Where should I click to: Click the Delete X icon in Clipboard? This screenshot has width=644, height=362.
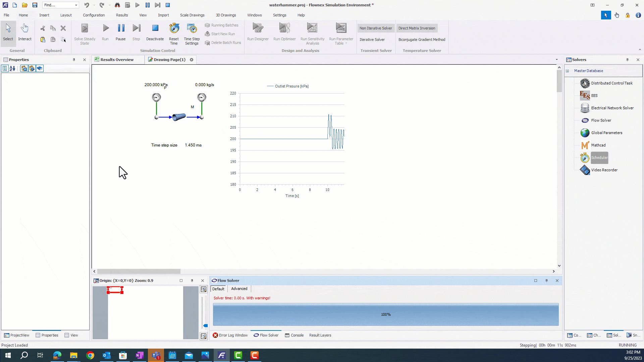coord(63,28)
